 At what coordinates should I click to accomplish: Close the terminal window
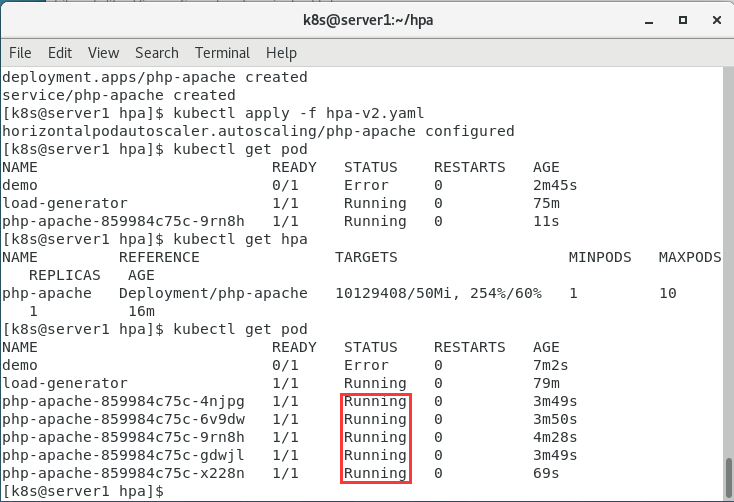tap(717, 20)
